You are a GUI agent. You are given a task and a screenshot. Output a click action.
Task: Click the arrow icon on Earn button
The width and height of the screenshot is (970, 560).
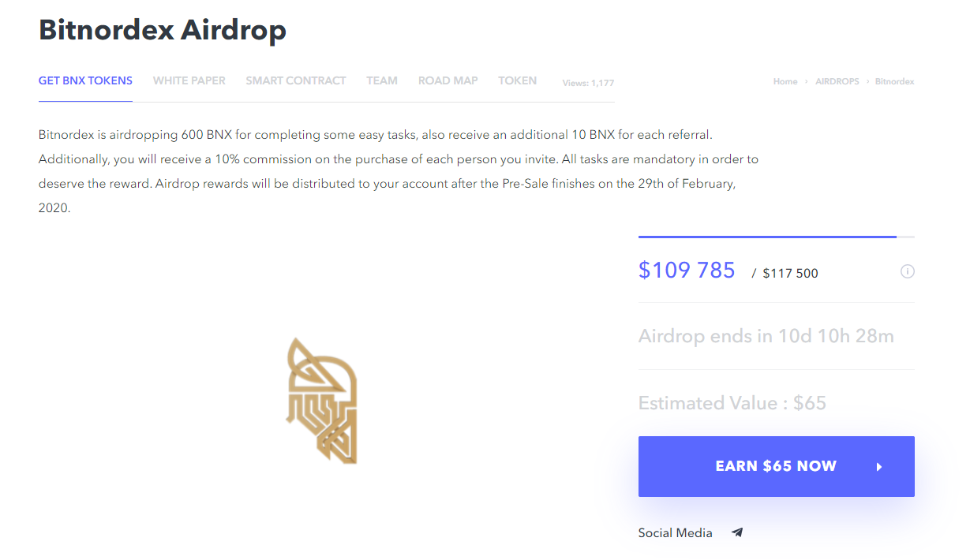(879, 467)
